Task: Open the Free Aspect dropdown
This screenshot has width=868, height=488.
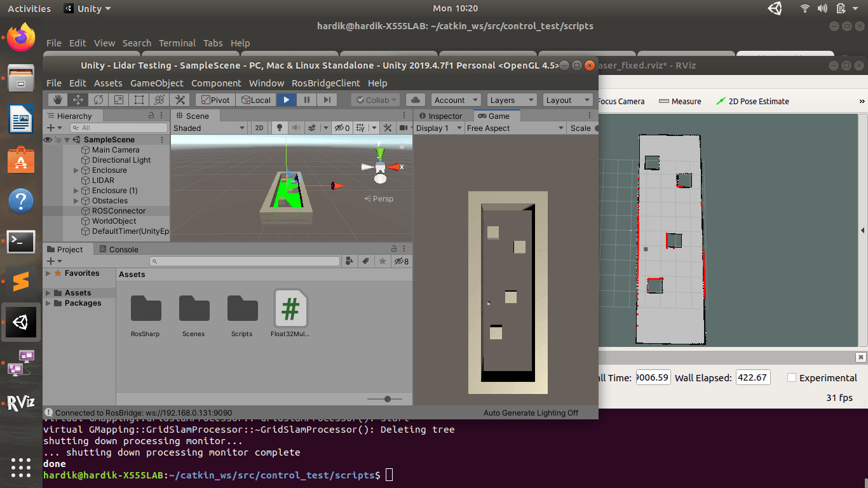Action: [x=515, y=128]
